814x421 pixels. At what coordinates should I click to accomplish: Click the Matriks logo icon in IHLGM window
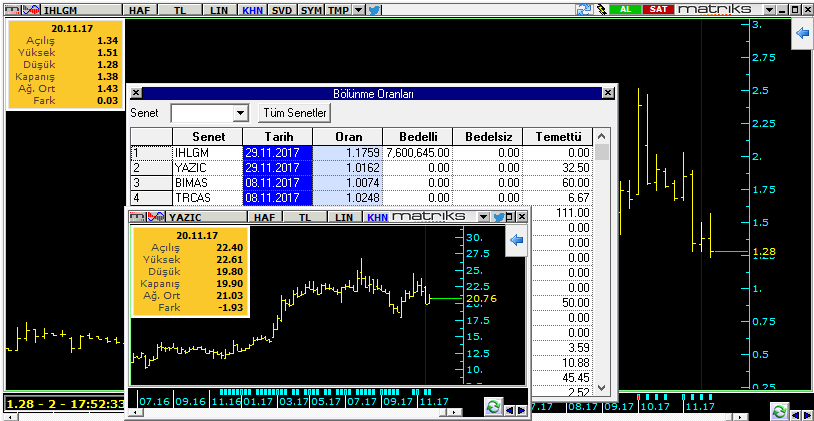point(14,9)
